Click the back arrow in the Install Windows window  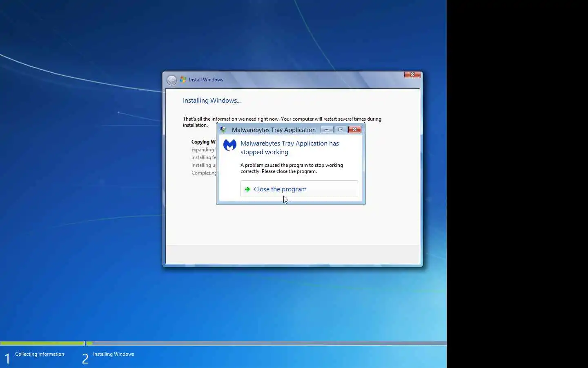pos(172,80)
